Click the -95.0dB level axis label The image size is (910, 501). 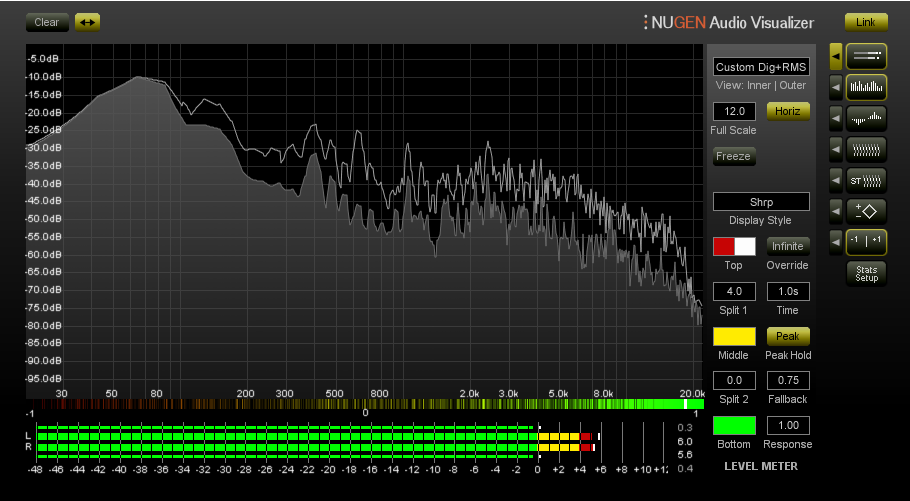(x=44, y=379)
